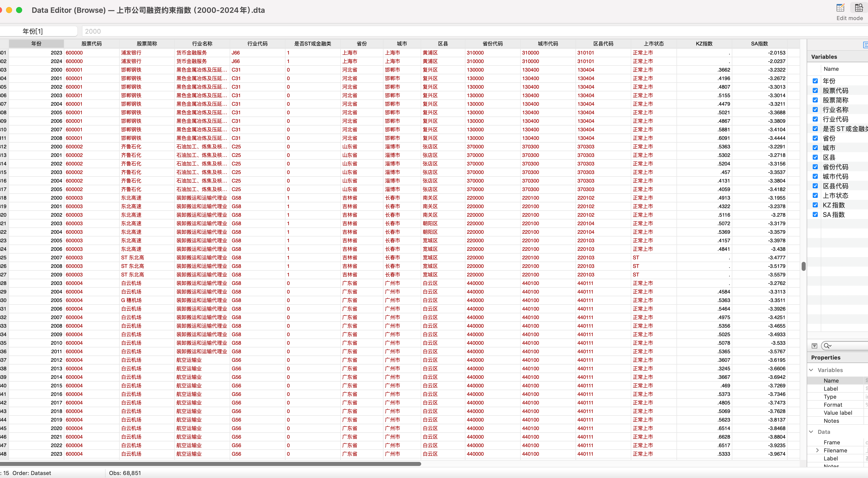
Task: Select the Value label property row
Action: (838, 413)
